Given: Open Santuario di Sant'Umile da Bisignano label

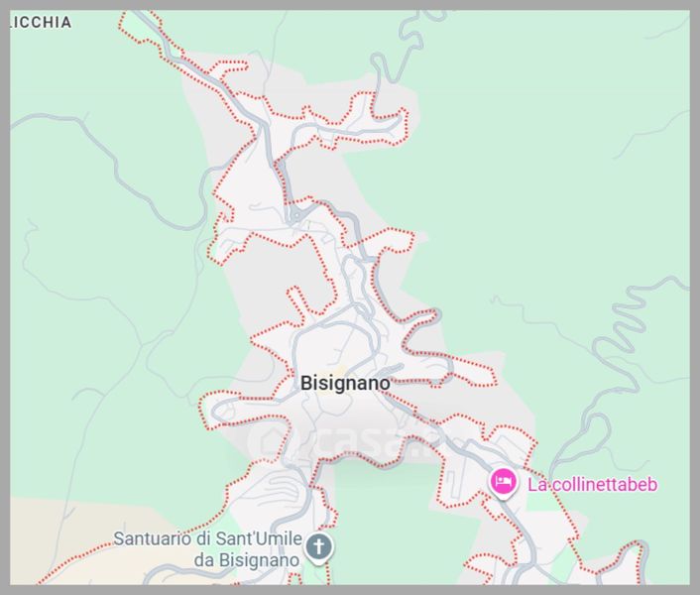Looking at the screenshot, I should (207, 549).
